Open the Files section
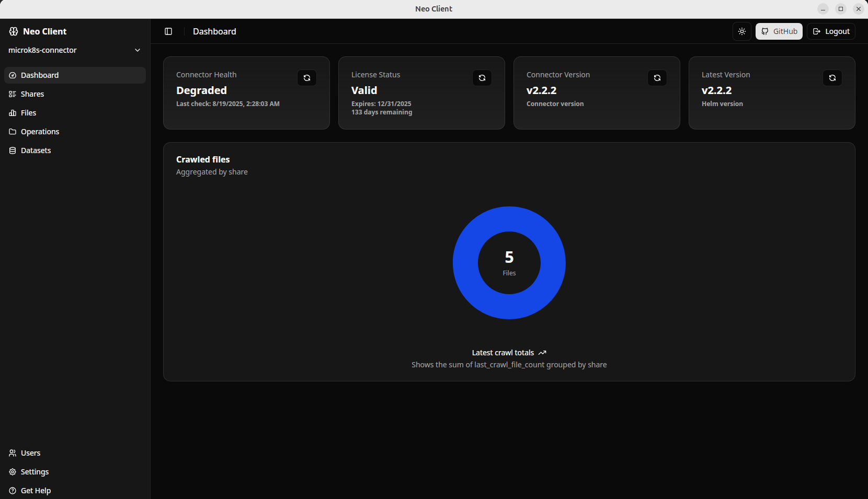Viewport: 868px width, 499px height. (28, 112)
